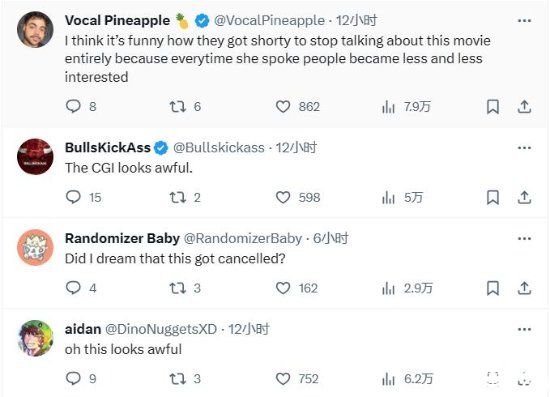Retweet the BullsKickAss CGI tweet
Screen dimensions: 550x397
click(x=177, y=197)
